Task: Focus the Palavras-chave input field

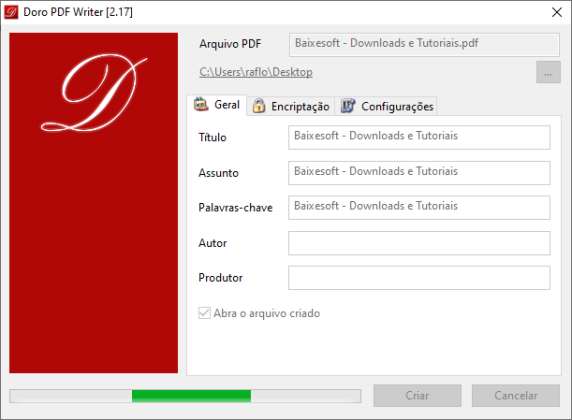Action: click(419, 208)
